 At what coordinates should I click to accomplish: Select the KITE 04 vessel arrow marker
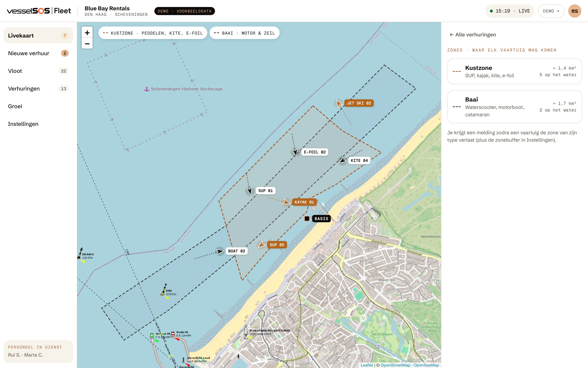tap(343, 161)
